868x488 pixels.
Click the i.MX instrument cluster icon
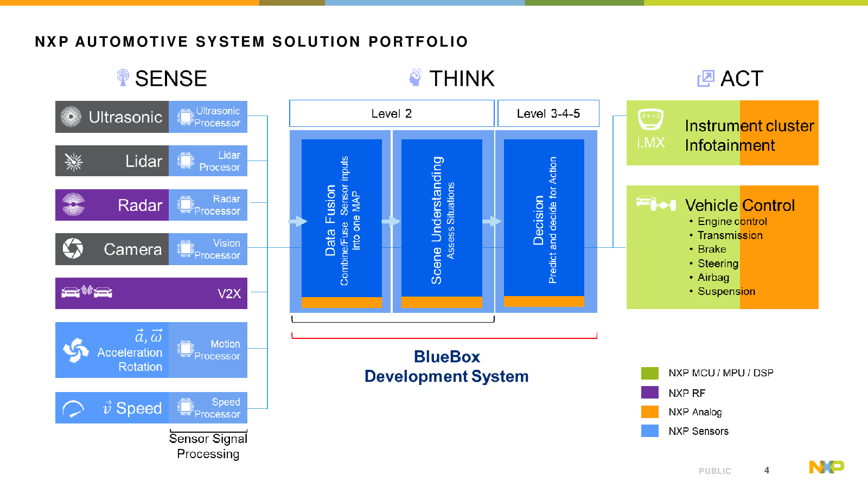click(x=650, y=120)
